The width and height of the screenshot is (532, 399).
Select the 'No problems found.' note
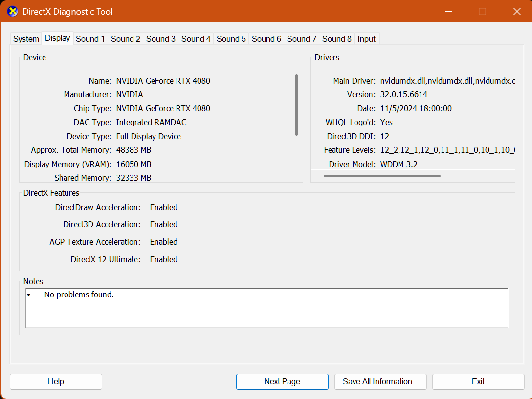pyautogui.click(x=79, y=294)
